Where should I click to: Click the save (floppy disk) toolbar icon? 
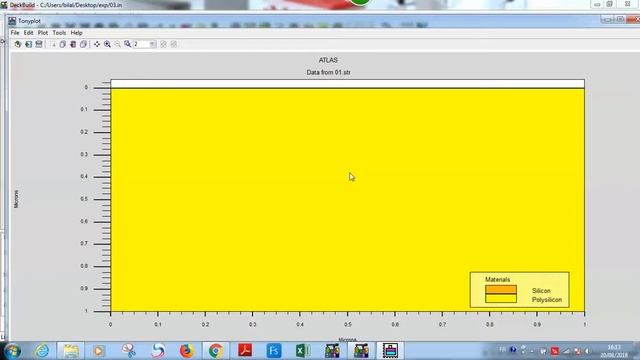(39, 44)
